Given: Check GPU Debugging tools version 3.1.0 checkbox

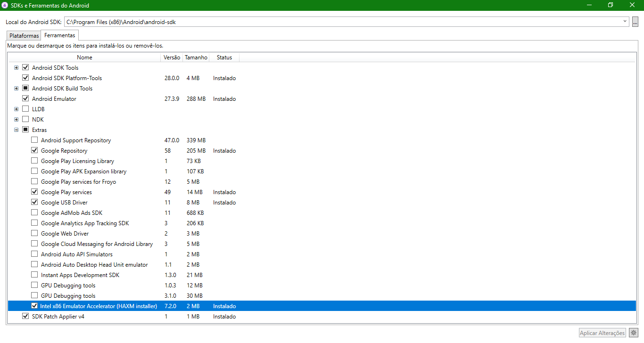Looking at the screenshot, I should 34,295.
